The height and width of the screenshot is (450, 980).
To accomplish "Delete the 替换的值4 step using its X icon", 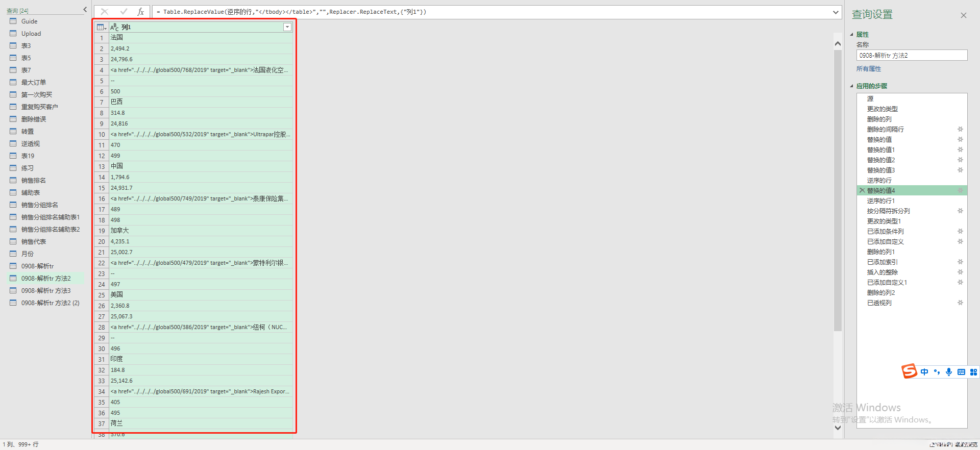I will [x=862, y=190].
